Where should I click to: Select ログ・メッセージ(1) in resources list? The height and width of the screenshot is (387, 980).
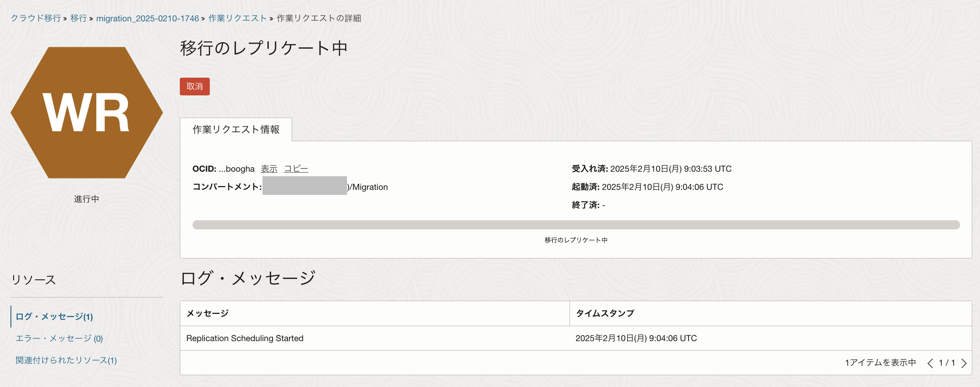(x=54, y=317)
